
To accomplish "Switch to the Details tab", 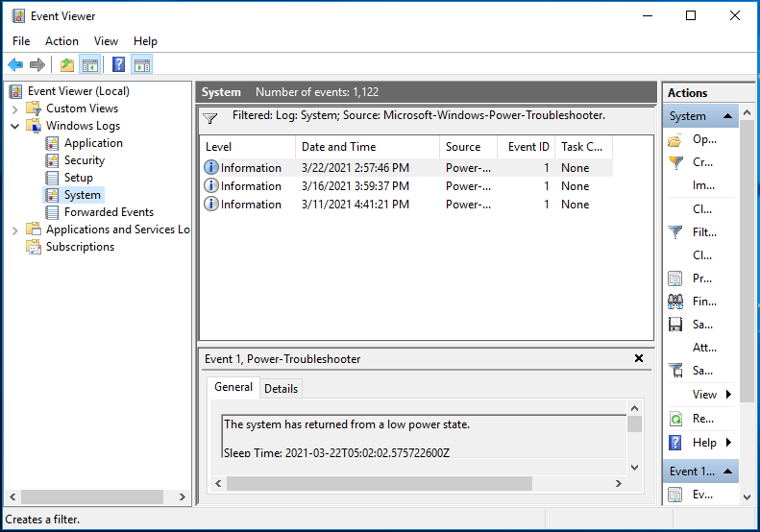I will [x=281, y=388].
